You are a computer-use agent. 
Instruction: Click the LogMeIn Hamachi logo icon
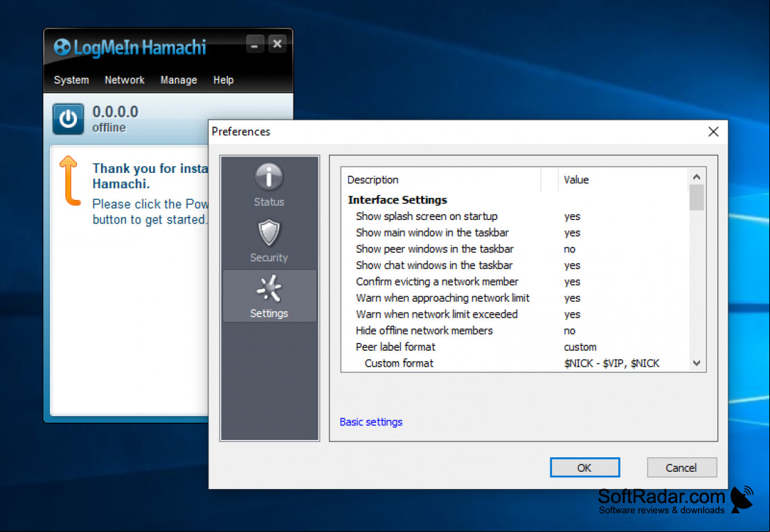[62, 48]
